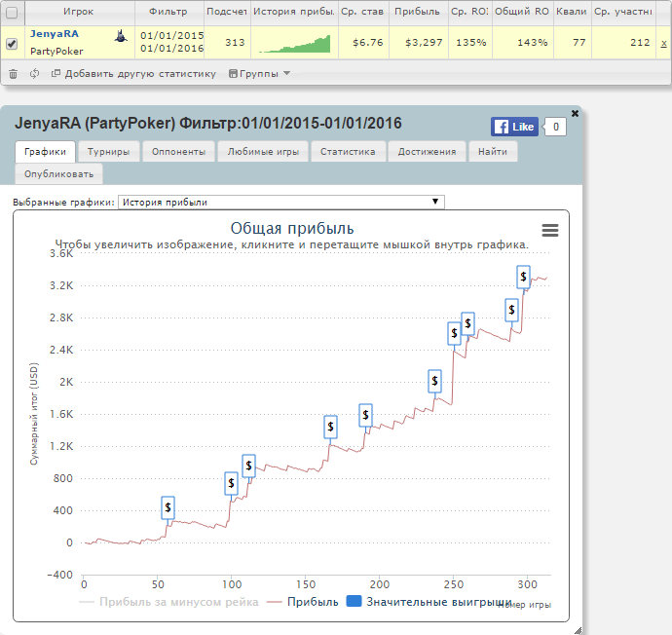This screenshot has width=672, height=635.
Task: Open the chart hamburger menu icon
Action: pos(550,231)
